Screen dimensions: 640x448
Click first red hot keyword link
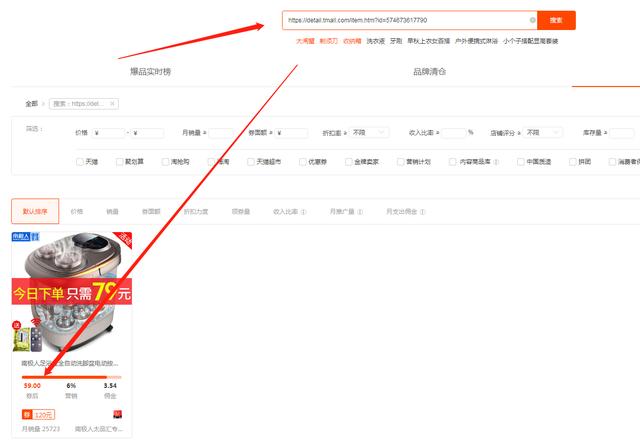click(305, 41)
